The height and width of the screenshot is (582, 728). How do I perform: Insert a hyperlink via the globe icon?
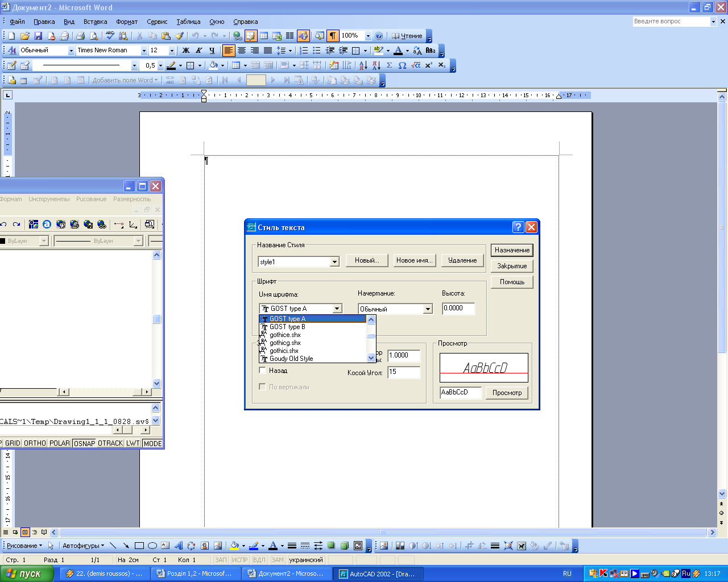click(x=238, y=36)
